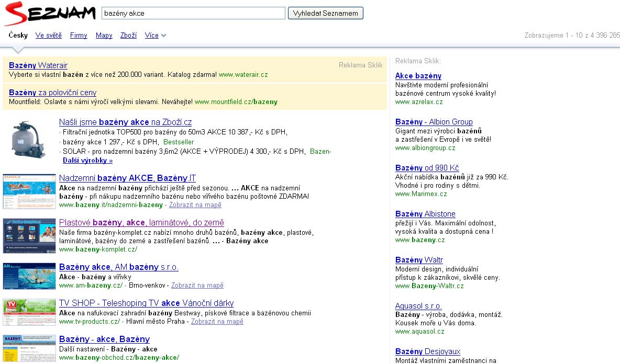Open the 'Firmy' tab
This screenshot has width=620, height=364.
coord(79,35)
